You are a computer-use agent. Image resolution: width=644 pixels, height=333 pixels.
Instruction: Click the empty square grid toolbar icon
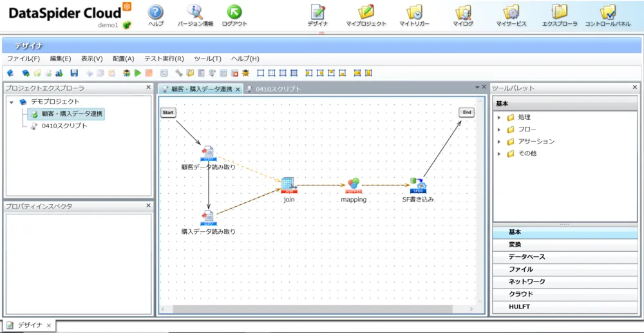260,73
